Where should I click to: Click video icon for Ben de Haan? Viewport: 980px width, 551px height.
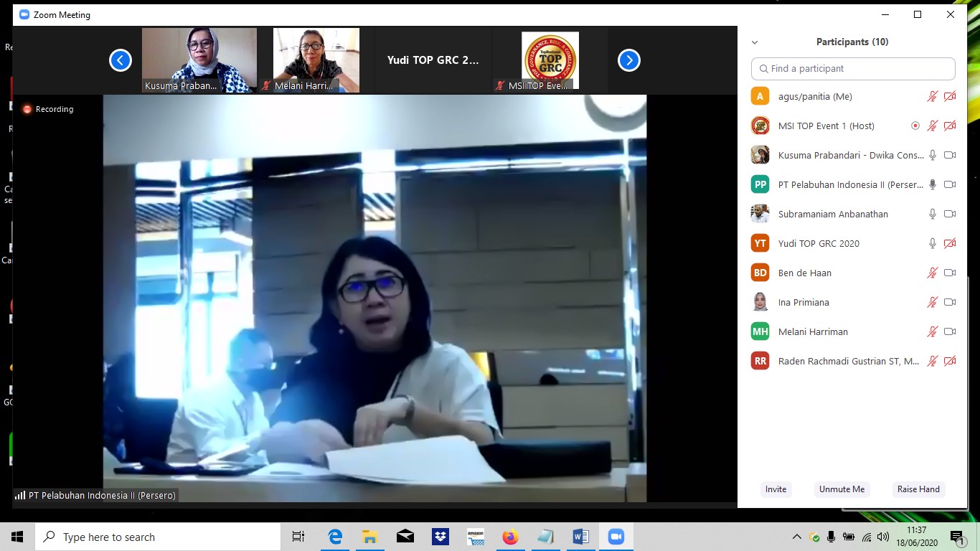[x=950, y=273]
